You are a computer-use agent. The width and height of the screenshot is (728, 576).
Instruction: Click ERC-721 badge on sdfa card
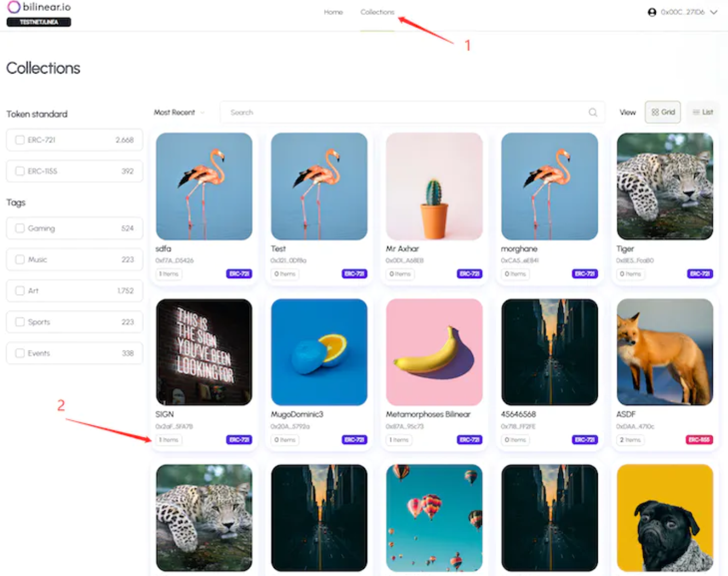coord(239,274)
